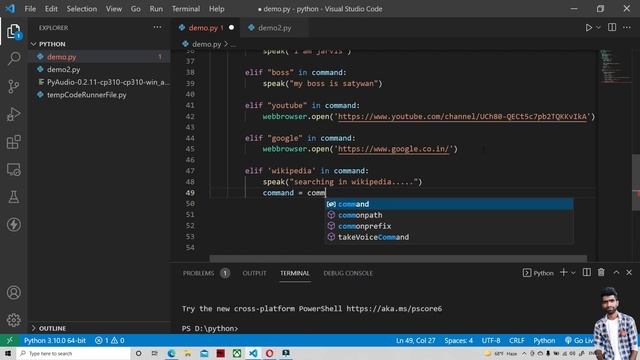Open the Run and Debug view

click(x=13, y=114)
